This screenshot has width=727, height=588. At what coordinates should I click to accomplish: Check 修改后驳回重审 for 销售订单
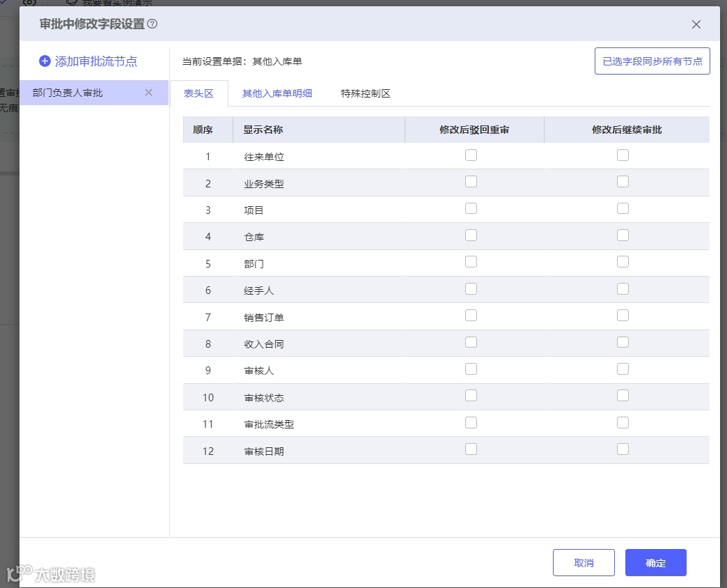pos(471,316)
